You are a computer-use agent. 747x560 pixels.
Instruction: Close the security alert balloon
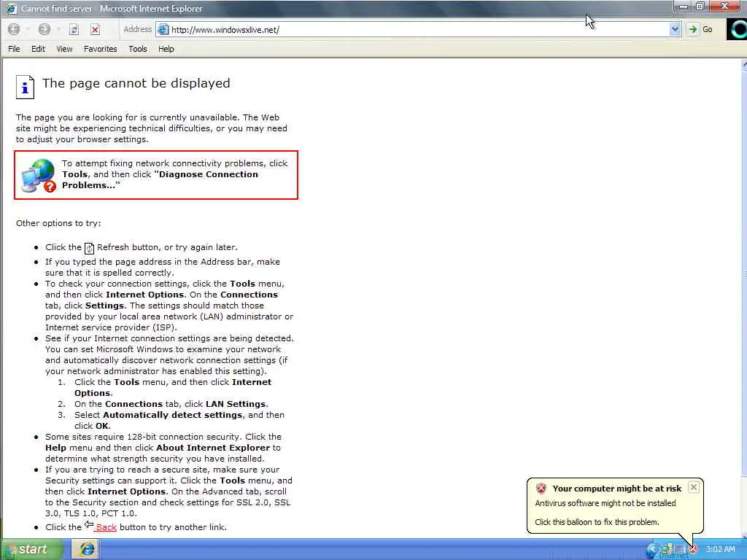[694, 487]
